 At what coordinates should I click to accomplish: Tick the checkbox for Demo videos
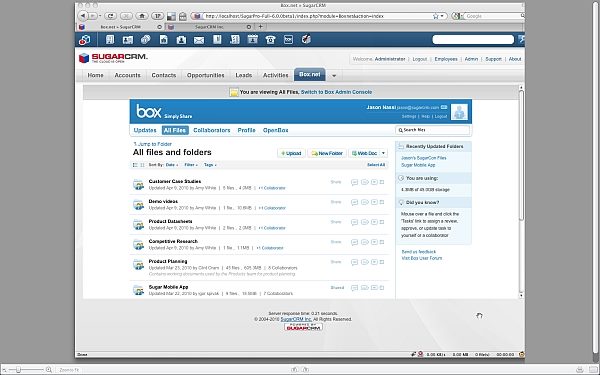[382, 202]
